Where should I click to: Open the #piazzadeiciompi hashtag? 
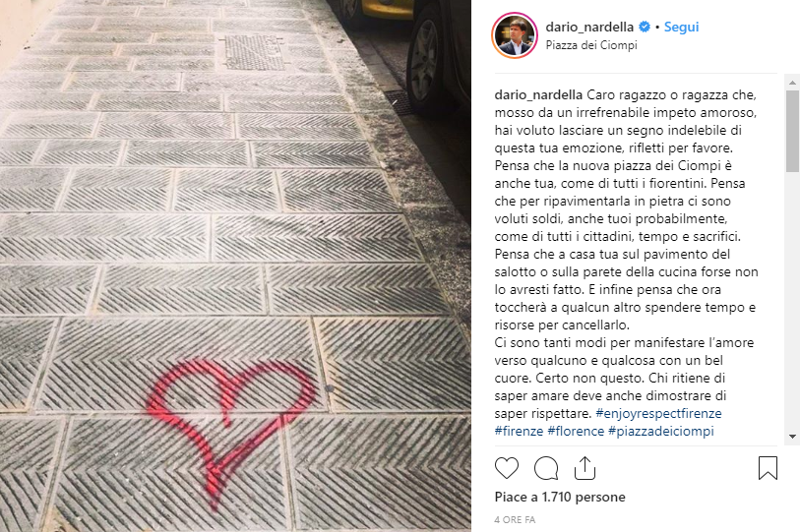pos(661,431)
